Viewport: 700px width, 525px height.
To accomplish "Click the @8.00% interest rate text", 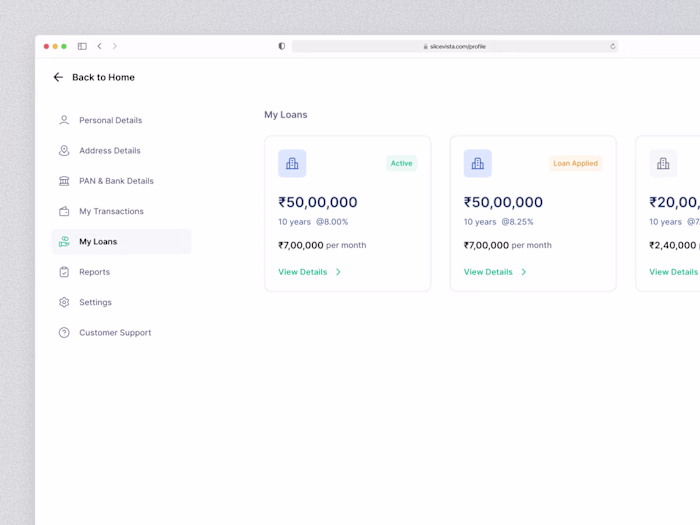I will (332, 222).
